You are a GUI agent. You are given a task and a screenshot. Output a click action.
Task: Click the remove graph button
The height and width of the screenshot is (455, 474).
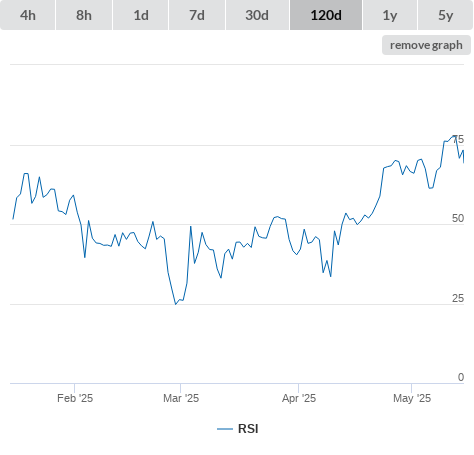(x=426, y=45)
